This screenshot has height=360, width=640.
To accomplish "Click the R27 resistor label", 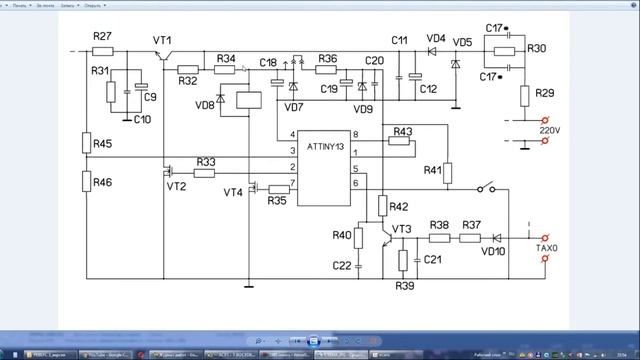I will (x=102, y=36).
